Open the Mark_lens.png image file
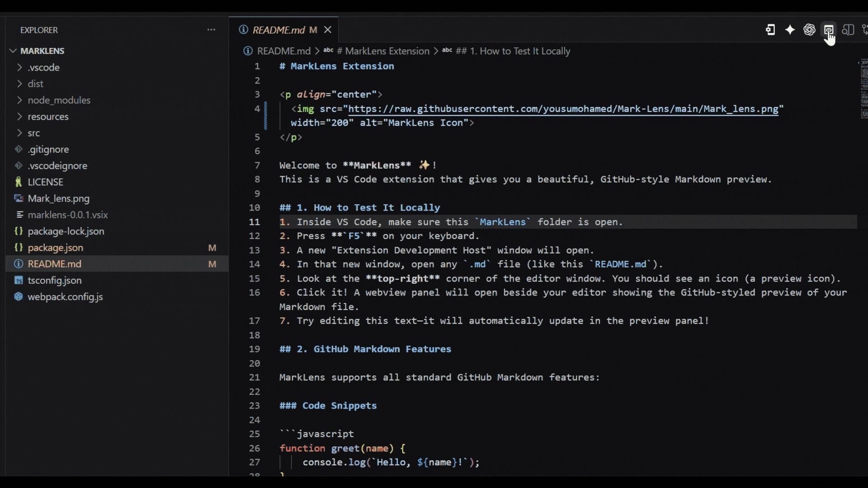The width and height of the screenshot is (868, 488). [58, 198]
